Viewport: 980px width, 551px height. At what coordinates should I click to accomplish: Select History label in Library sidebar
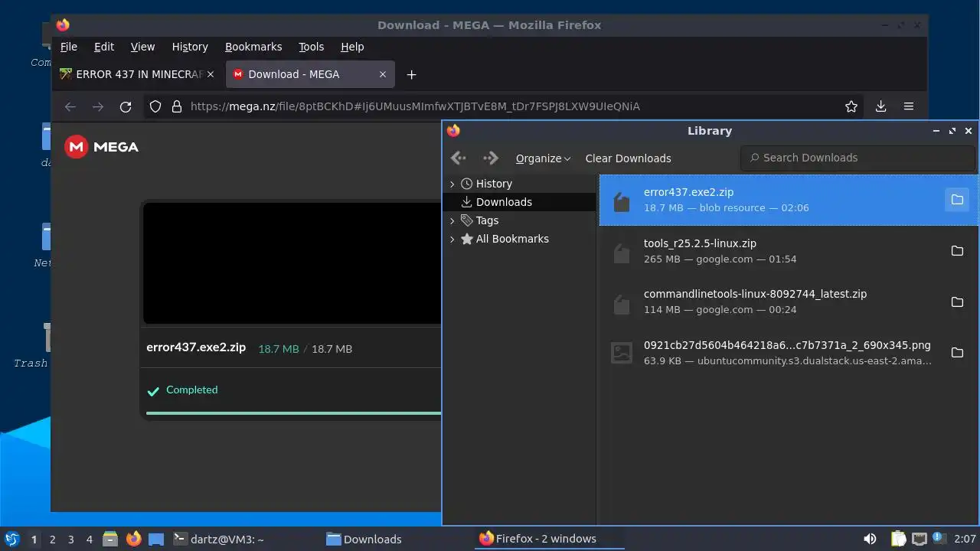pos(494,184)
